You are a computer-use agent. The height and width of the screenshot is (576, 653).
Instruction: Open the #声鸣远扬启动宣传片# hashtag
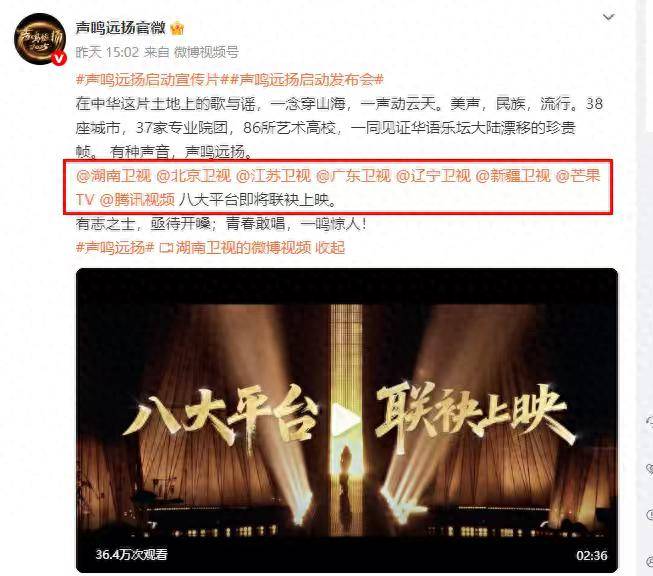pyautogui.click(x=148, y=79)
